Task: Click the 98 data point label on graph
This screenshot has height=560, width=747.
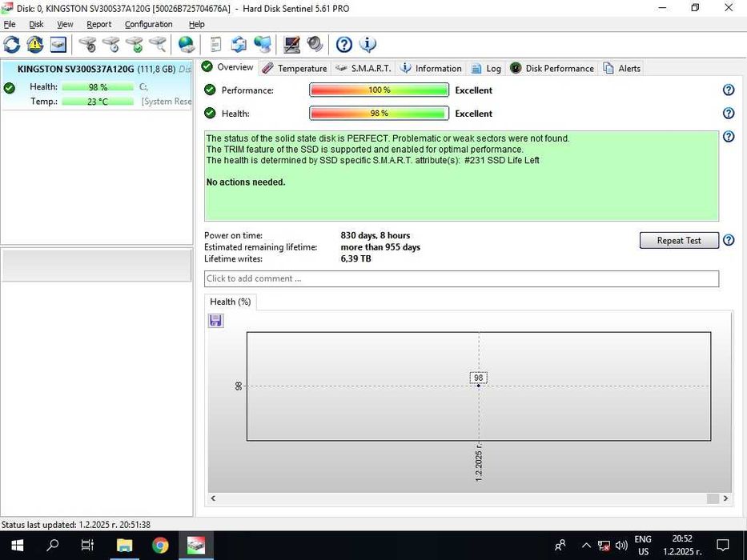Action: [x=478, y=378]
